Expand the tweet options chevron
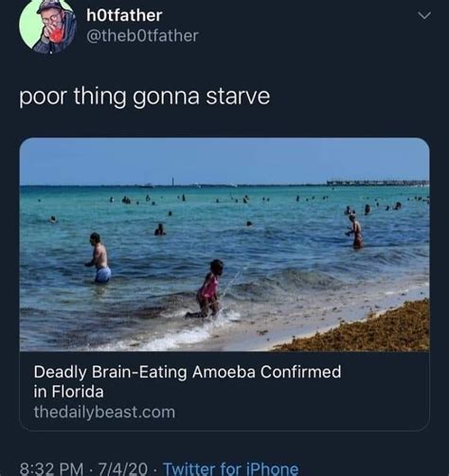The height and width of the screenshot is (476, 449). [x=424, y=15]
